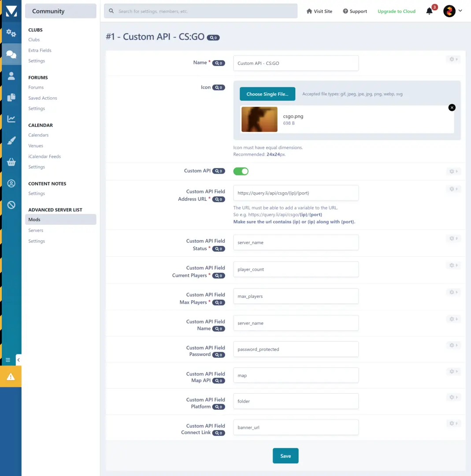
Task: Click the player_count input field
Action: (296, 269)
